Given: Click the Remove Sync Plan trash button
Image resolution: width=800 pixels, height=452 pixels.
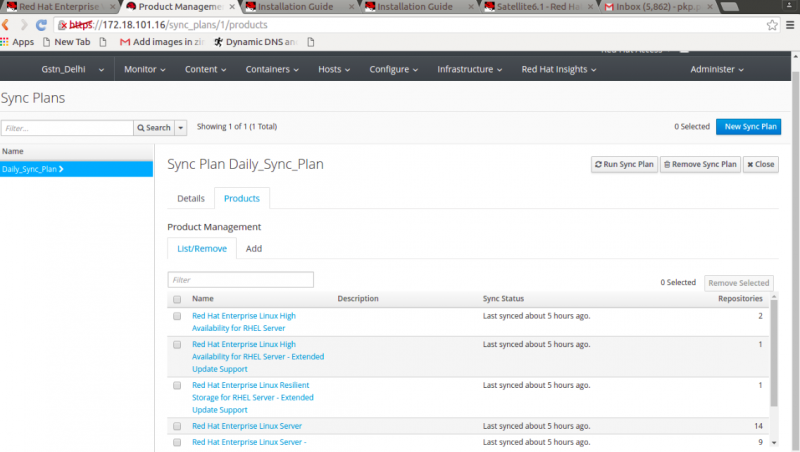Looking at the screenshot, I should pos(700,164).
